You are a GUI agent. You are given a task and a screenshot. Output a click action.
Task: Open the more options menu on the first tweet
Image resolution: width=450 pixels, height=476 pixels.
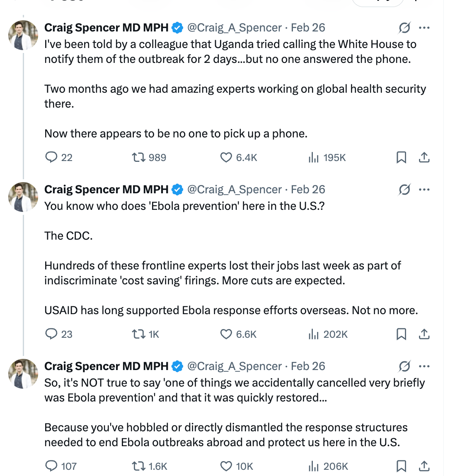[424, 27]
